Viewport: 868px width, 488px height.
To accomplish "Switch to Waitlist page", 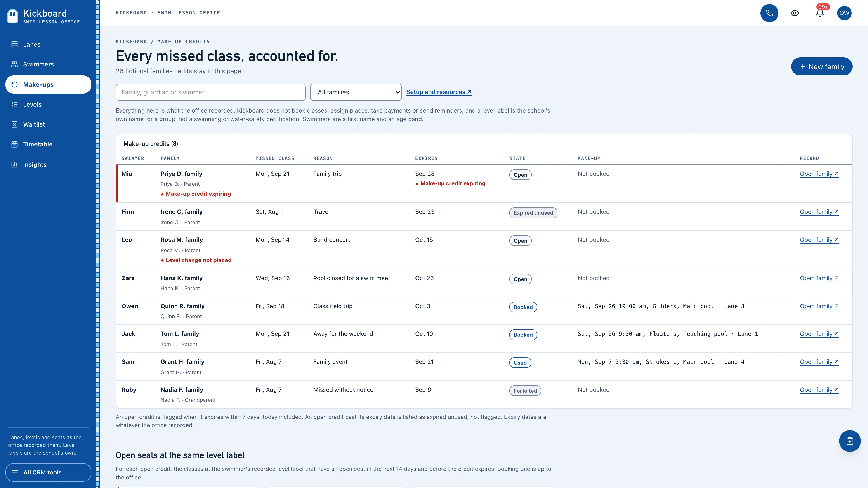I will point(48,124).
